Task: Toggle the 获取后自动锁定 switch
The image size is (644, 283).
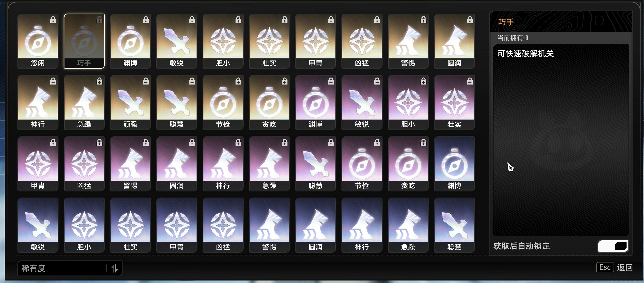Action: (613, 246)
